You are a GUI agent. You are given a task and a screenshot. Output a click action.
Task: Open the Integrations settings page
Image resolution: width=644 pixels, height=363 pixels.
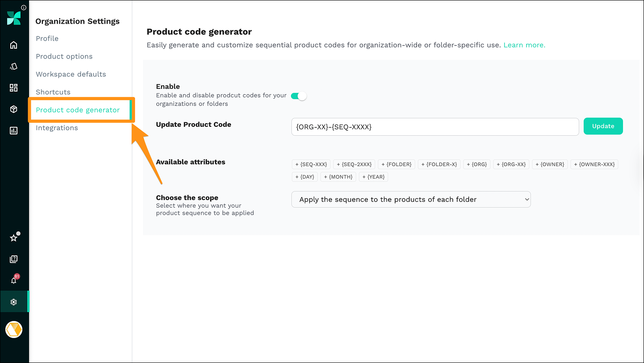point(56,128)
